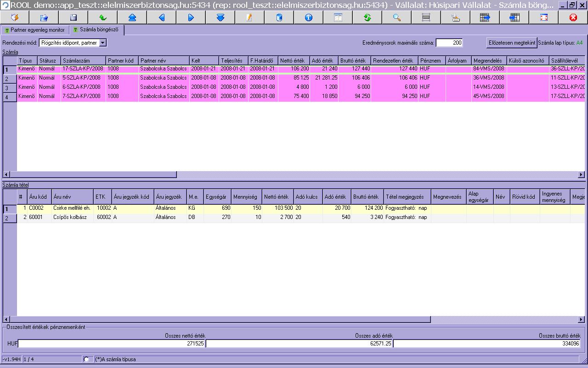
Task: Click the green undo arrow icon
Action: click(103, 17)
